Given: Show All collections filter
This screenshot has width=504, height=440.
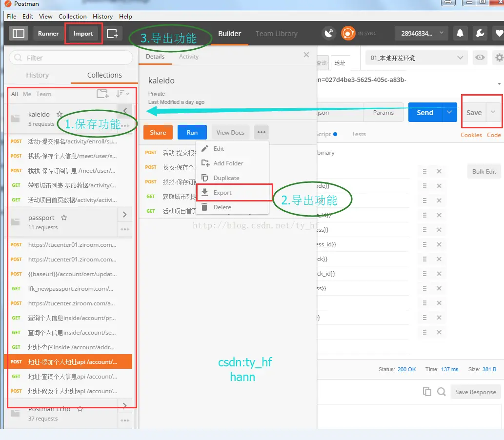Looking at the screenshot, I should [x=15, y=94].
